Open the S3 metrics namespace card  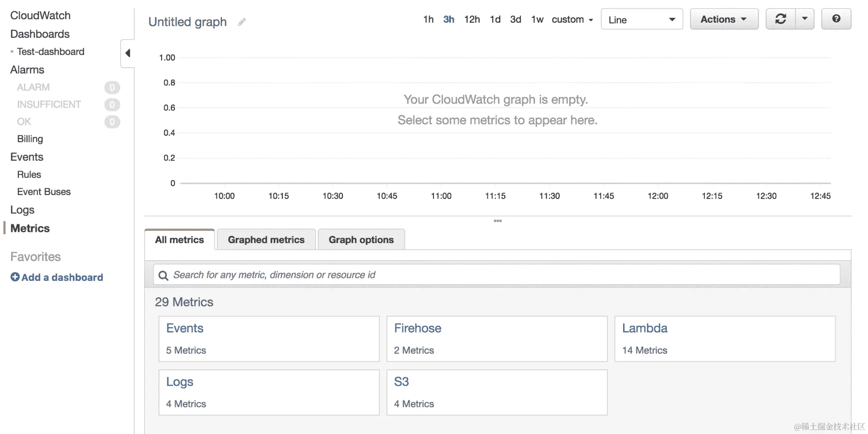[497, 392]
